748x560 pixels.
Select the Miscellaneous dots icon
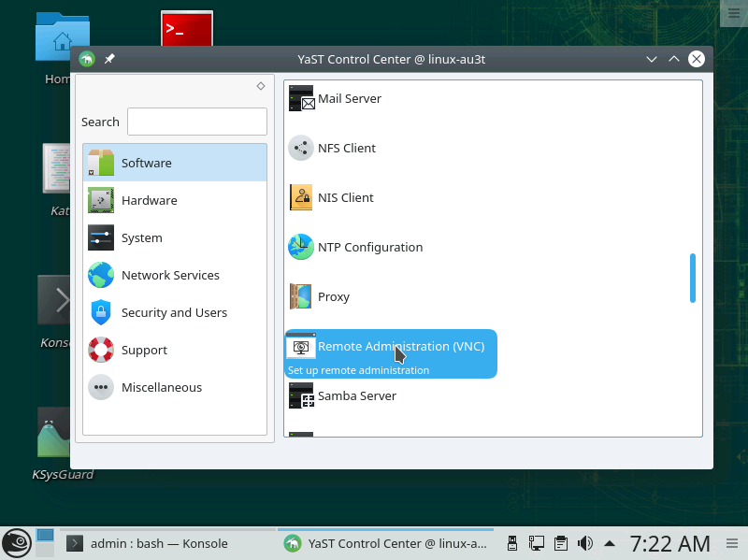pos(101,387)
